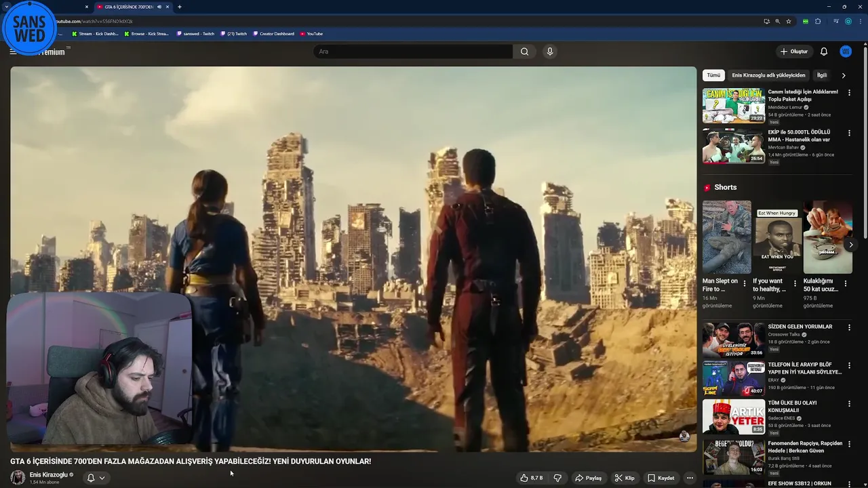Viewport: 868px width, 488px height.
Task: Open the browser profile circle icon
Action: pyautogui.click(x=848, y=21)
